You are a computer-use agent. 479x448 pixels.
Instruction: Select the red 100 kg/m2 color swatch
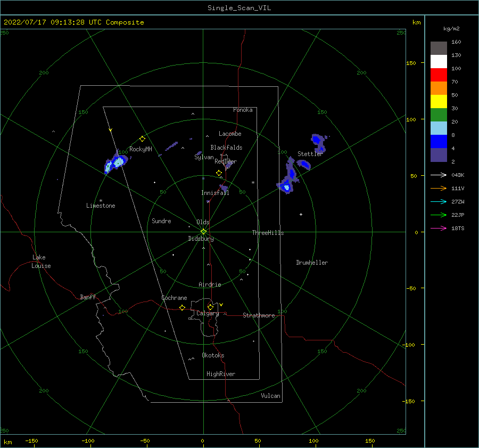439,75
